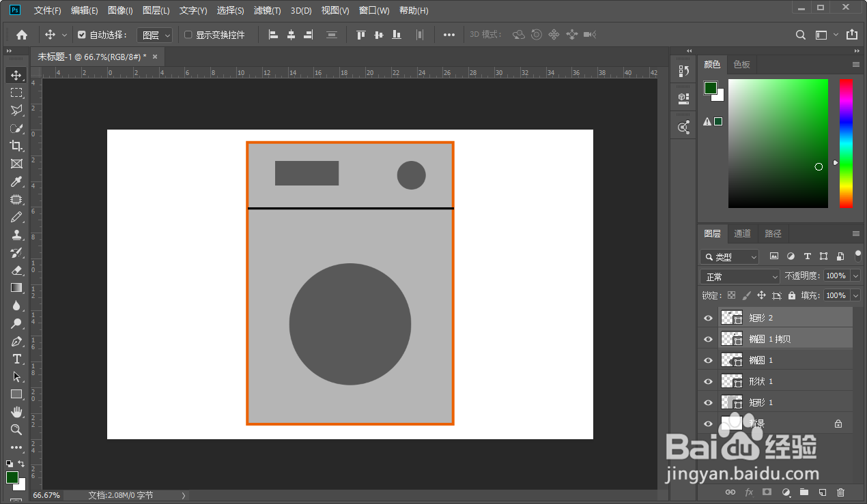
Task: Select the Clone Stamp tool
Action: [x=16, y=235]
